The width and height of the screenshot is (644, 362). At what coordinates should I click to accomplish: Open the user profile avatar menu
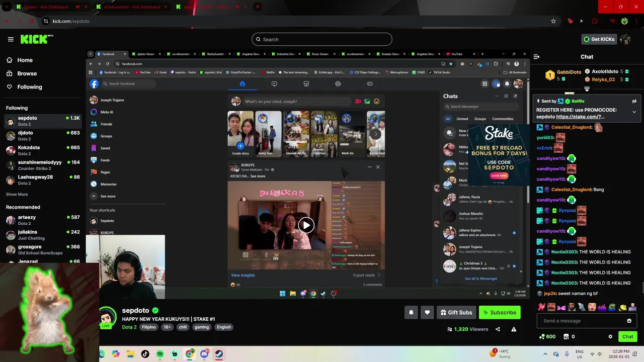(x=625, y=39)
